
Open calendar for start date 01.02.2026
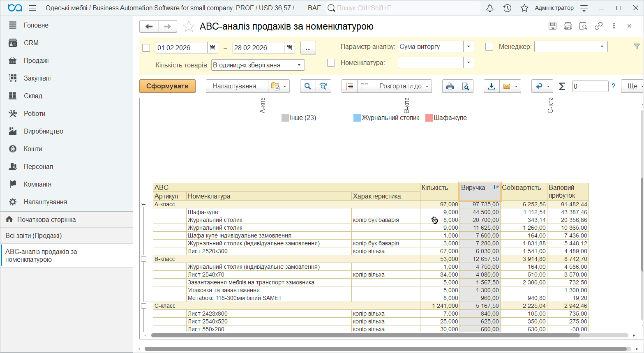(212, 48)
